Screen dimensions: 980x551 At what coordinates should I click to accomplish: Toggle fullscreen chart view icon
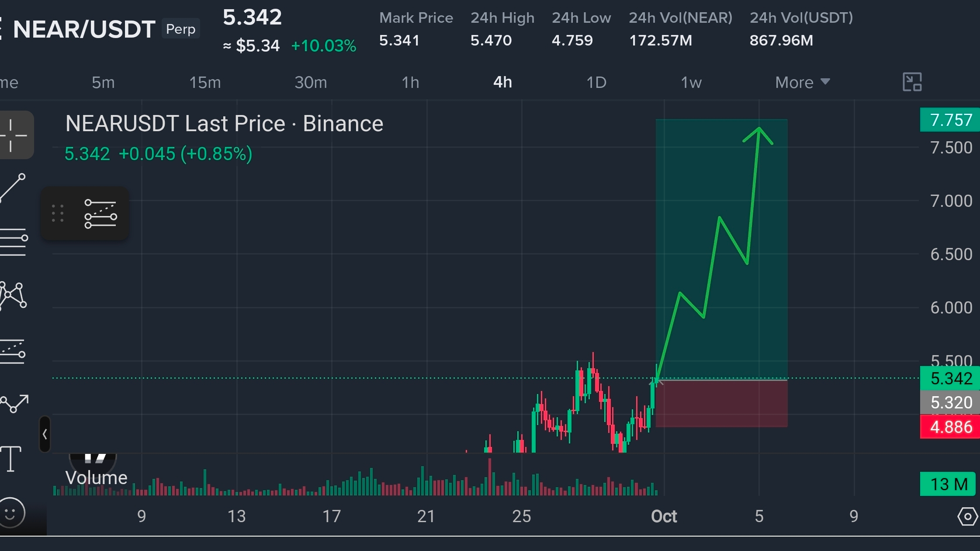pos(912,82)
